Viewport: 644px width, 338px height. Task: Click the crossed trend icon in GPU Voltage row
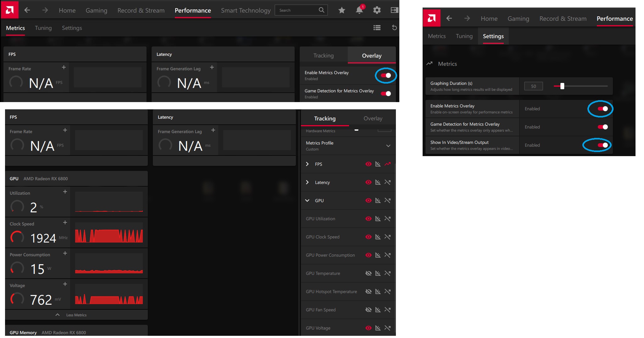[x=387, y=328]
